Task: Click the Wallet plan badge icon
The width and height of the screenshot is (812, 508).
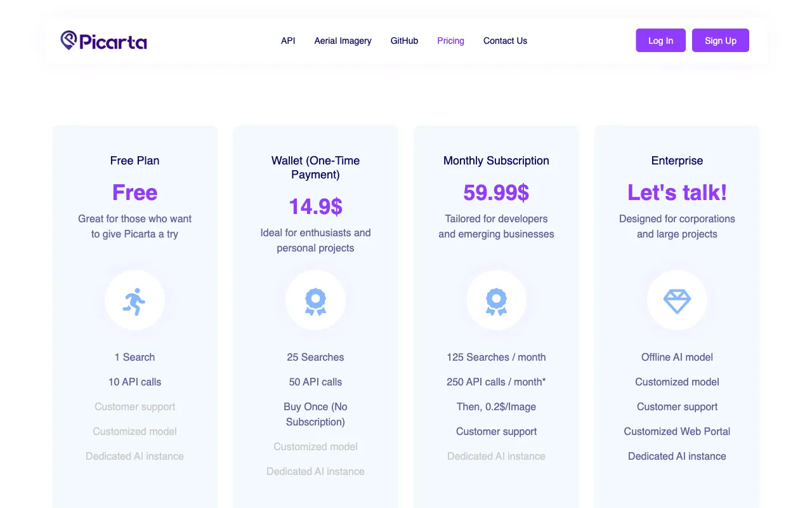Action: coord(315,302)
